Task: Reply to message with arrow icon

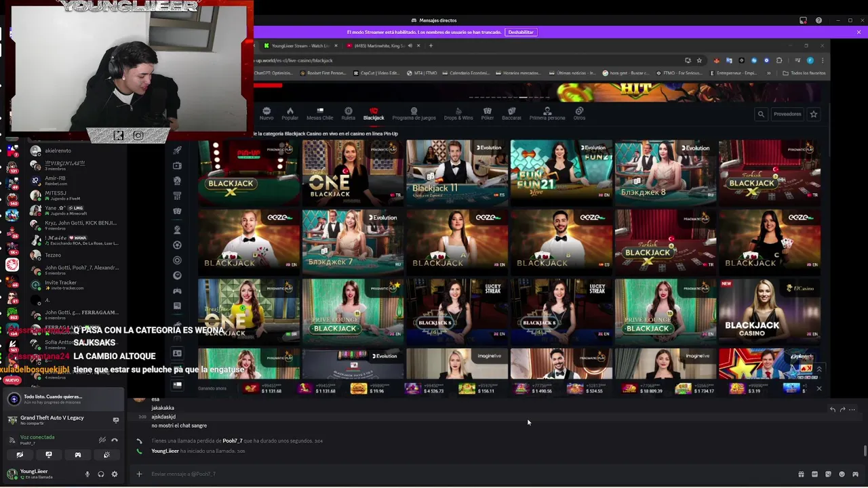Action: 833,409
